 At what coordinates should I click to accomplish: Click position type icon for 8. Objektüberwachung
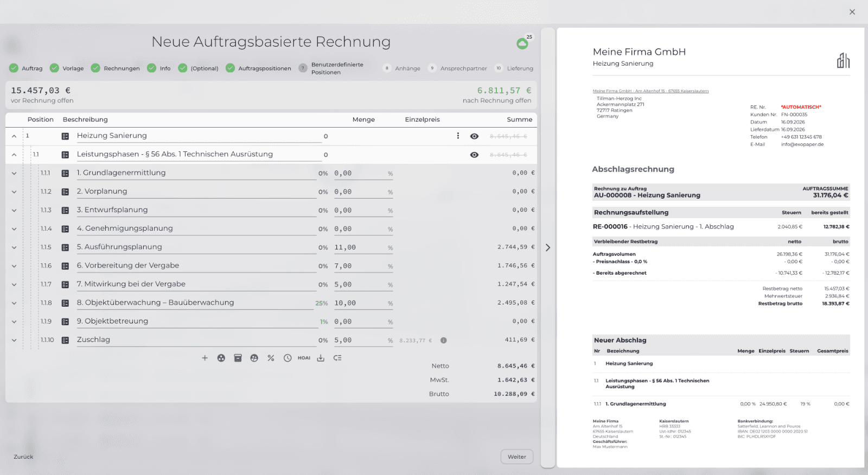point(65,303)
